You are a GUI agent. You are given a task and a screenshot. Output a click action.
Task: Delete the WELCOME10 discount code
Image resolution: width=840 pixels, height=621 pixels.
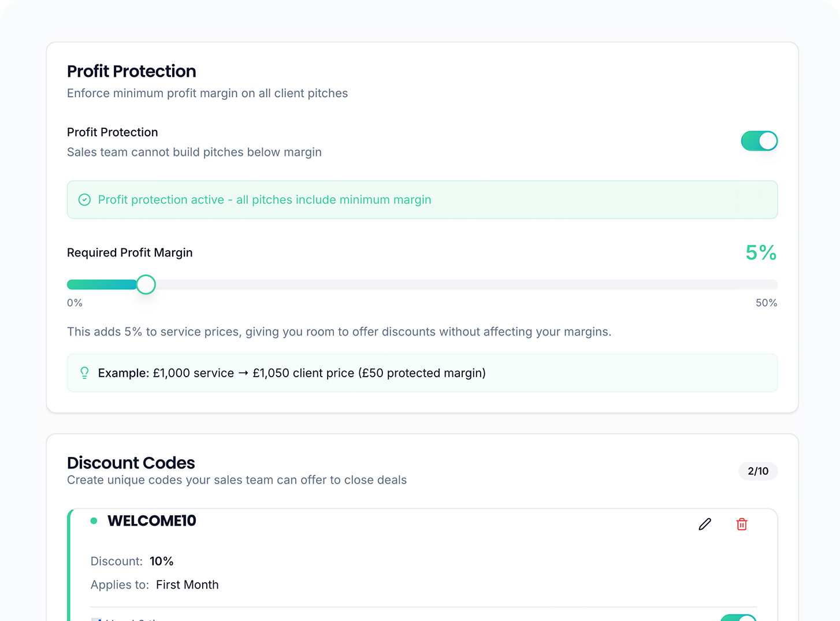pos(742,524)
